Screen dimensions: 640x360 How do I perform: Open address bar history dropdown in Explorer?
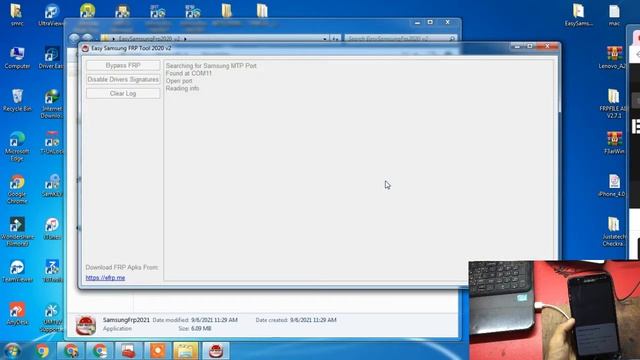[x=325, y=38]
